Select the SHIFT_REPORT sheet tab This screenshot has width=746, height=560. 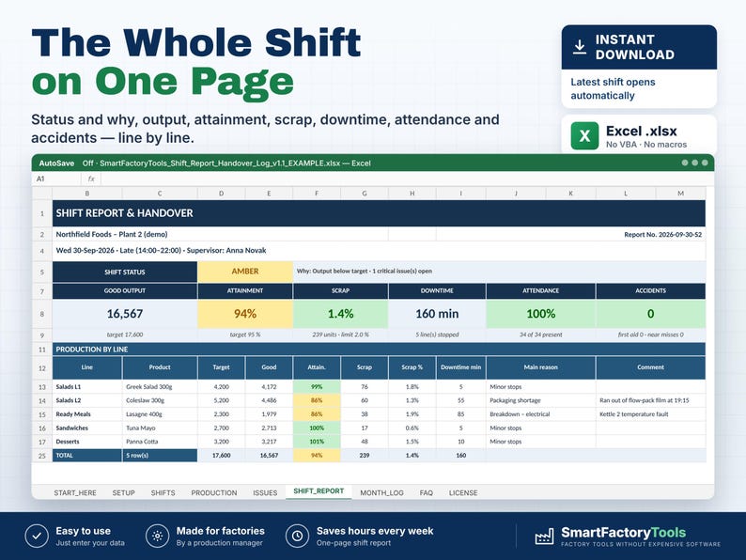(319, 491)
